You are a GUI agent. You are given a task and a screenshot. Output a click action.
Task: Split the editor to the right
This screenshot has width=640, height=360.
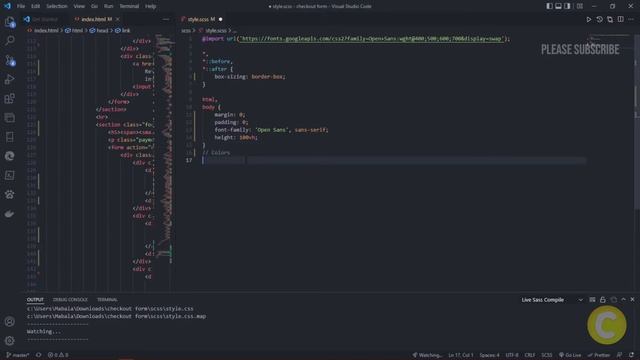(620, 19)
